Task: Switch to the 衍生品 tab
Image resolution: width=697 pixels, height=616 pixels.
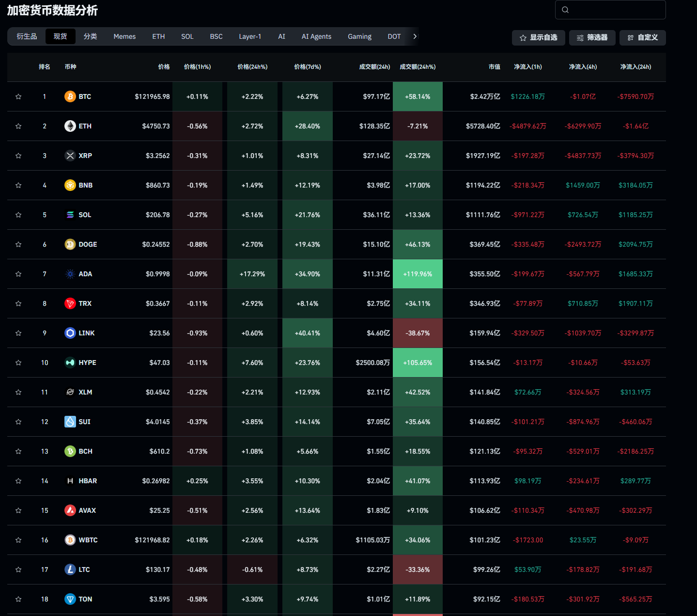Action: 27,36
